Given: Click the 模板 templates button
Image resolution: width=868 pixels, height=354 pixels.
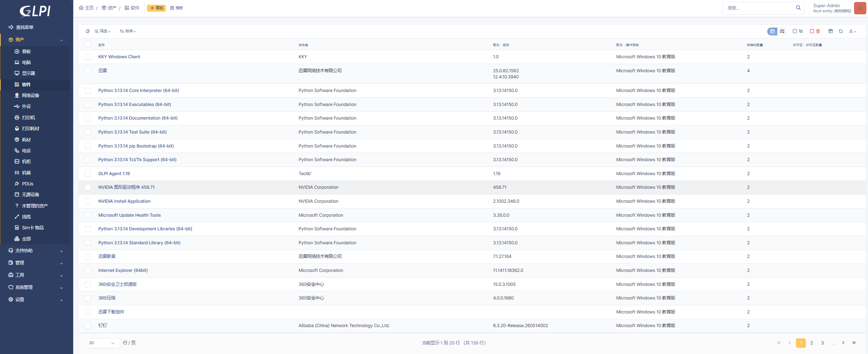Looking at the screenshot, I should 177,8.
